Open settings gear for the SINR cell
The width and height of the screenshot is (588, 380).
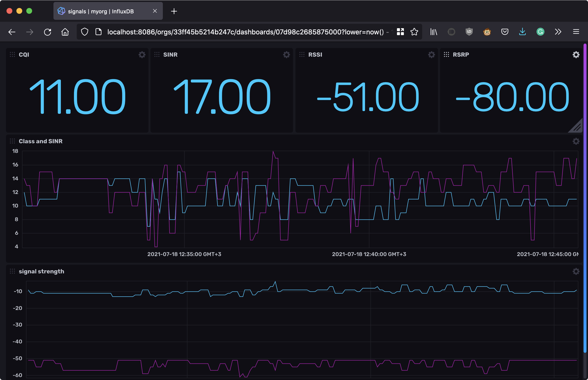click(x=286, y=55)
